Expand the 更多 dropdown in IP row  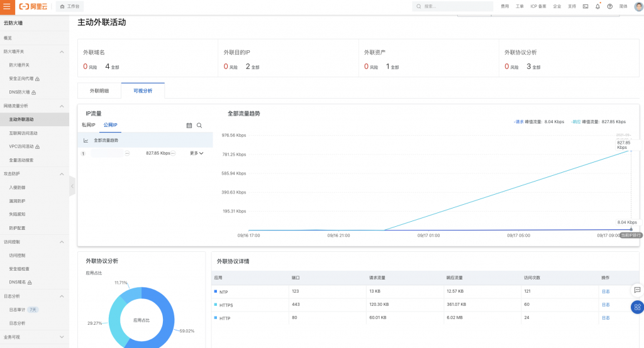coord(196,153)
